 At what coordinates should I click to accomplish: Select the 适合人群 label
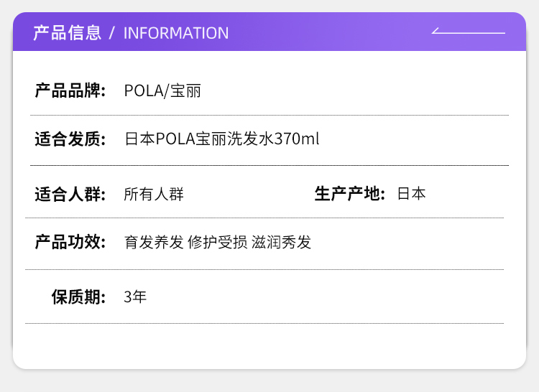tap(70, 194)
